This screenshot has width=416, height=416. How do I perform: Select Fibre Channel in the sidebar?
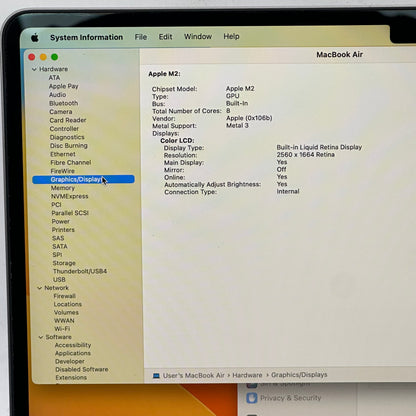71,163
